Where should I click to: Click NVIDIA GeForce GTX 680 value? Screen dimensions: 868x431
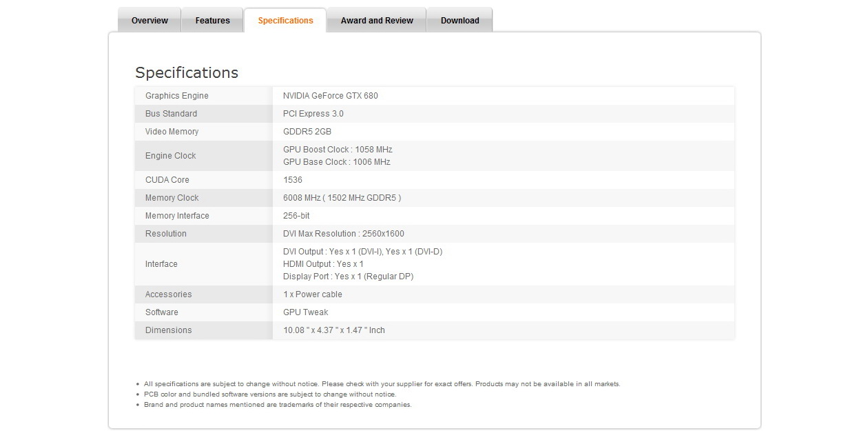point(330,96)
